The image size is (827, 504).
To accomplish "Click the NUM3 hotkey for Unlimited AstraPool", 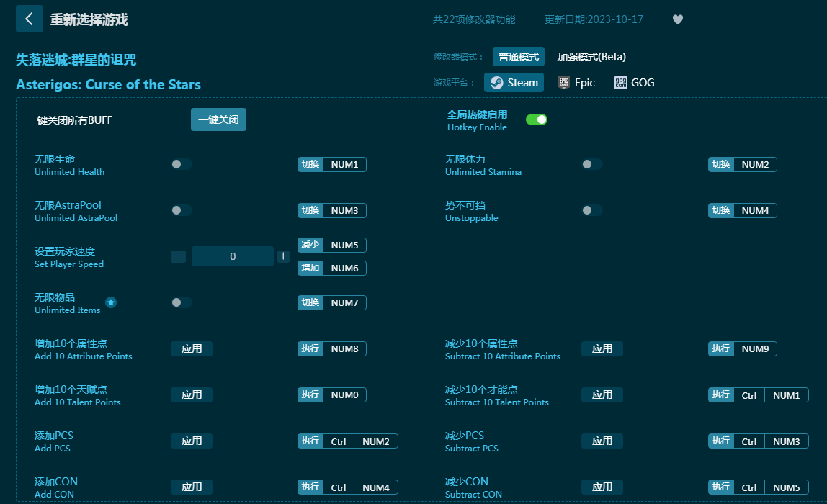I will pyautogui.click(x=332, y=210).
